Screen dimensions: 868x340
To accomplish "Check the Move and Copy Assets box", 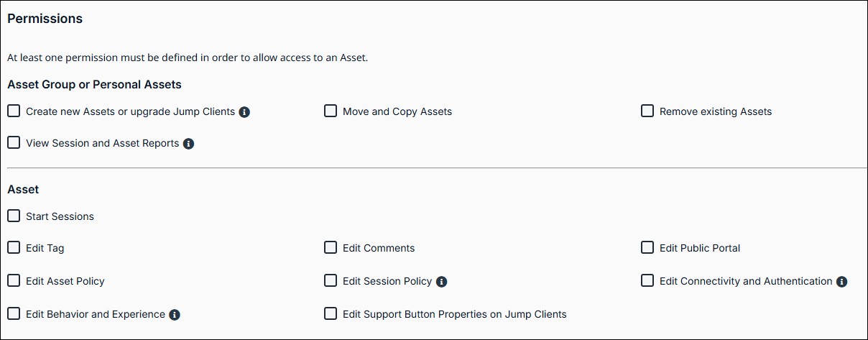I will coord(331,111).
